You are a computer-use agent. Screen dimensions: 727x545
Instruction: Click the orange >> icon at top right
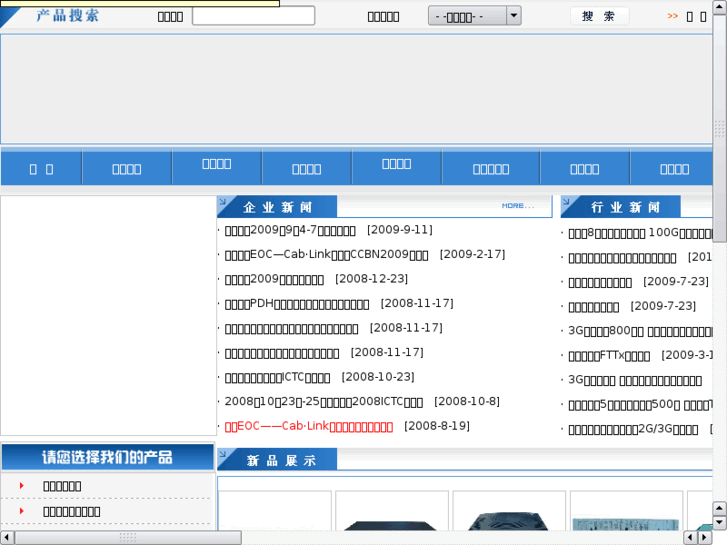672,16
